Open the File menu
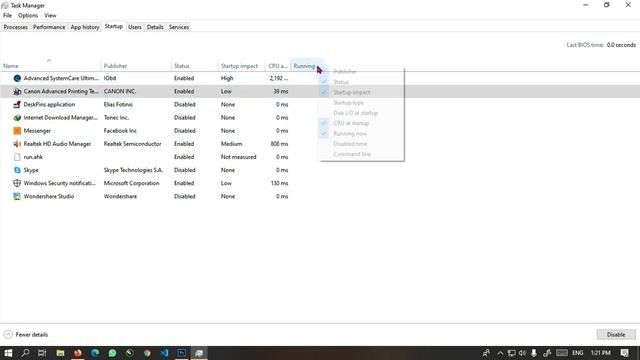640x360 pixels. click(7, 16)
